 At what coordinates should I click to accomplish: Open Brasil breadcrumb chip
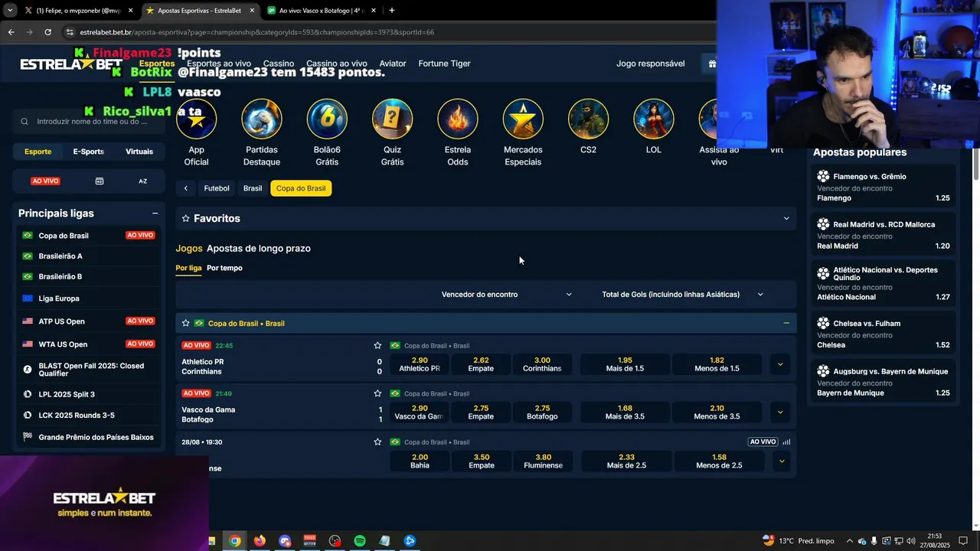click(x=253, y=188)
